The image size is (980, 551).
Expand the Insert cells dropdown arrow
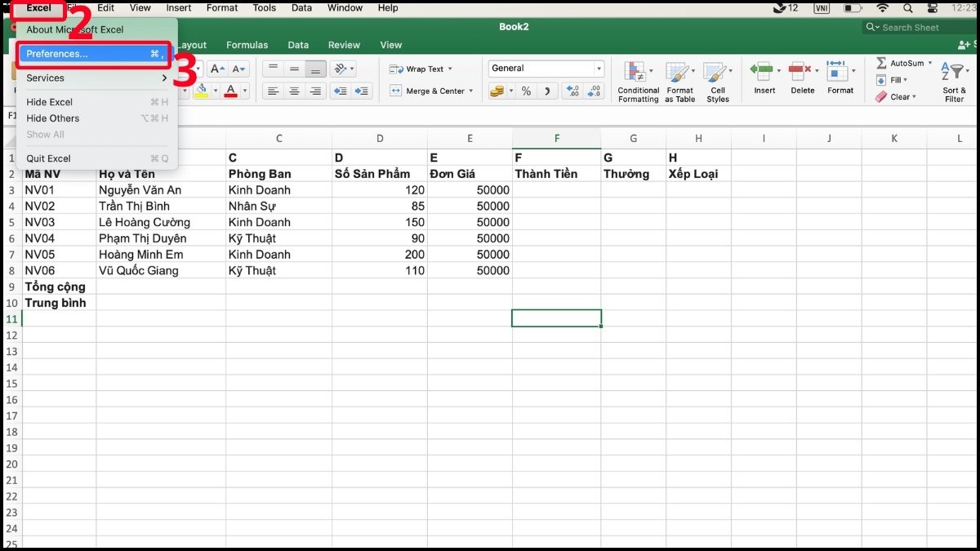tap(778, 71)
